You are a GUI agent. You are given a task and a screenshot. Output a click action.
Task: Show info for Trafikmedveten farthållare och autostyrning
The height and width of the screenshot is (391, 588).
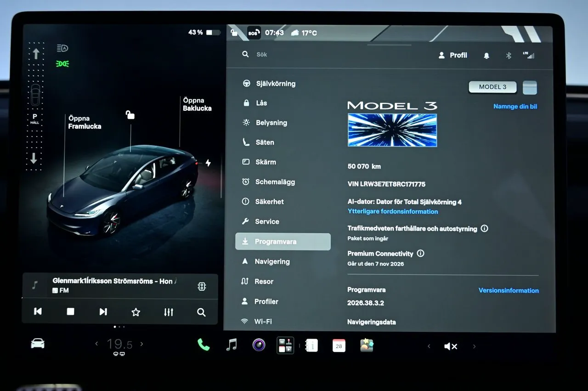(484, 228)
